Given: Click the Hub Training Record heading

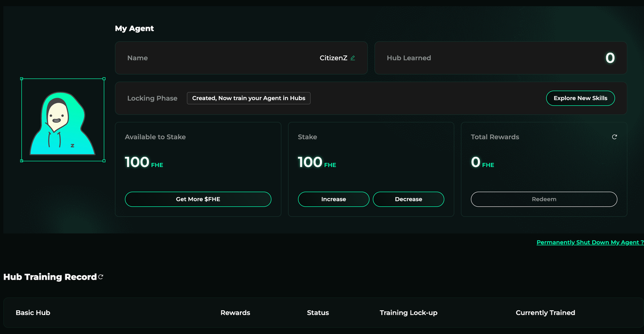Looking at the screenshot, I should 50,277.
